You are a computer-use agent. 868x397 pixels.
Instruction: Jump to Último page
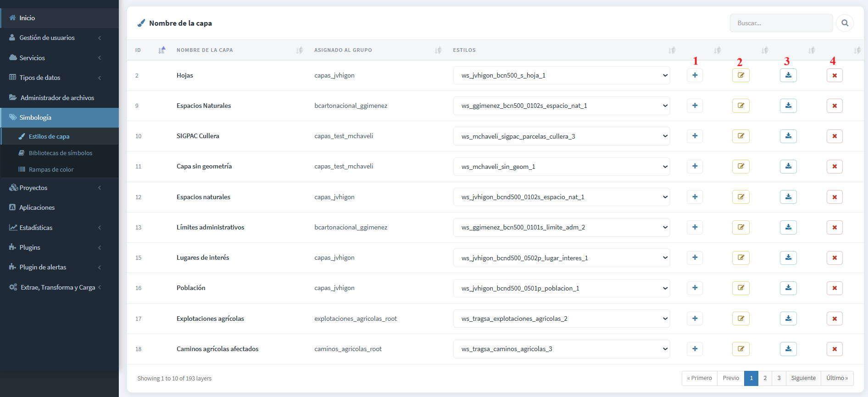click(837, 378)
